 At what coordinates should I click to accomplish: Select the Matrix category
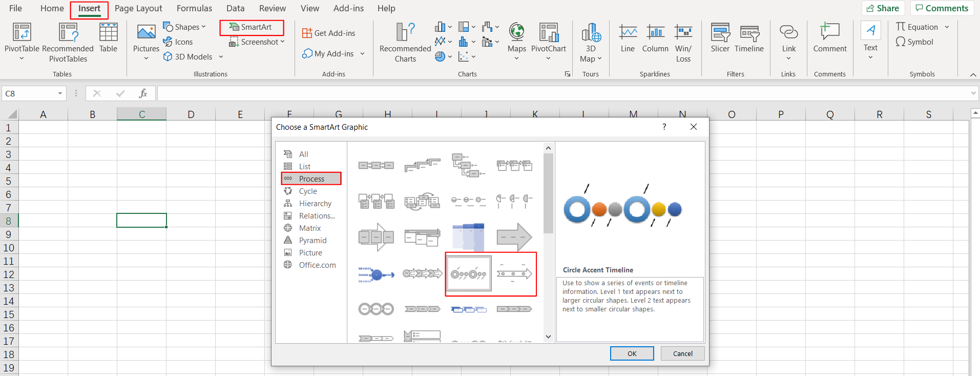tap(311, 228)
